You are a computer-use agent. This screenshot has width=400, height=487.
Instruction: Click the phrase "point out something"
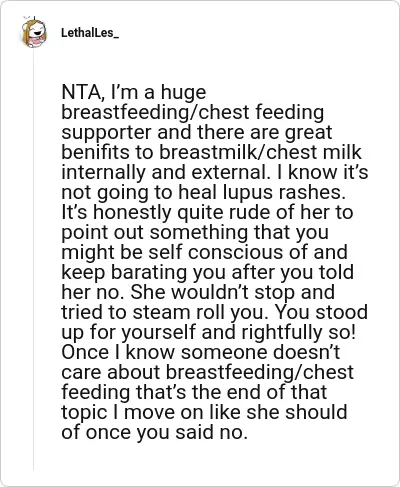tap(155, 232)
